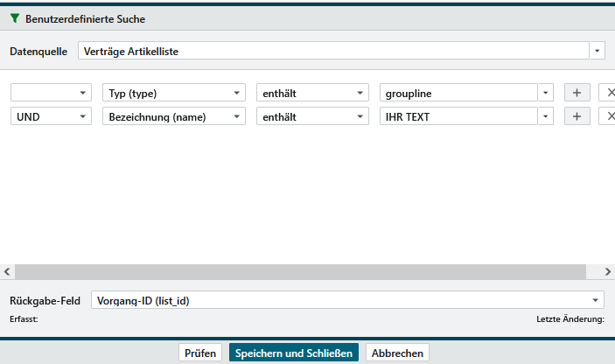The image size is (615, 364).
Task: Open the Bezeichnung (name) field dropdown
Action: pyautogui.click(x=238, y=116)
